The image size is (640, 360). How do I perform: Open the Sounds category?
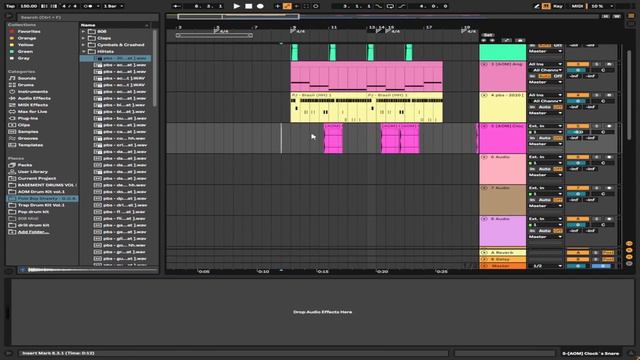(27, 78)
